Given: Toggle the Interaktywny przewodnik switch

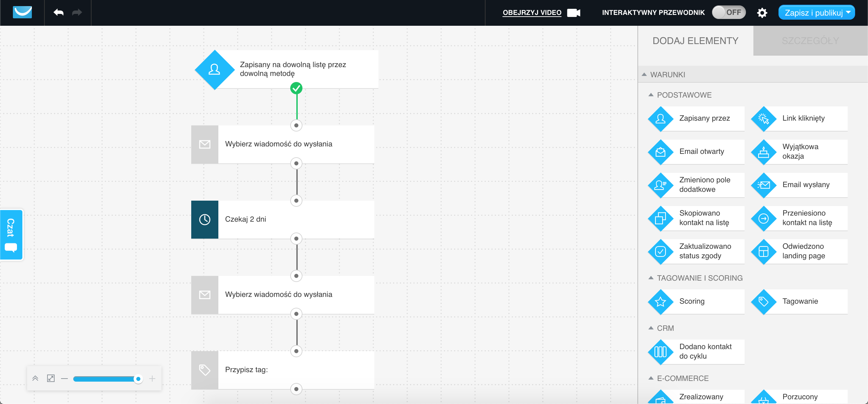Looking at the screenshot, I should pyautogui.click(x=728, y=13).
